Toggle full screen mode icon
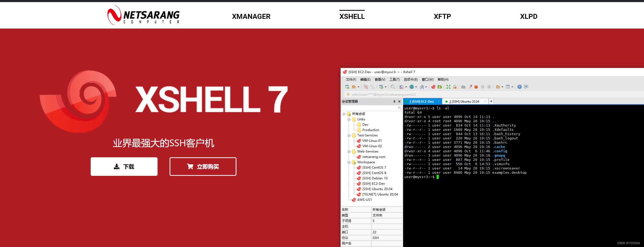644x247 pixels. tap(448, 87)
